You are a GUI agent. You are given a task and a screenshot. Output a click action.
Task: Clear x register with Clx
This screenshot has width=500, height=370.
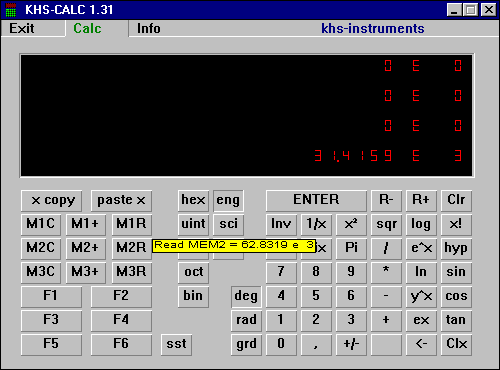pyautogui.click(x=456, y=344)
